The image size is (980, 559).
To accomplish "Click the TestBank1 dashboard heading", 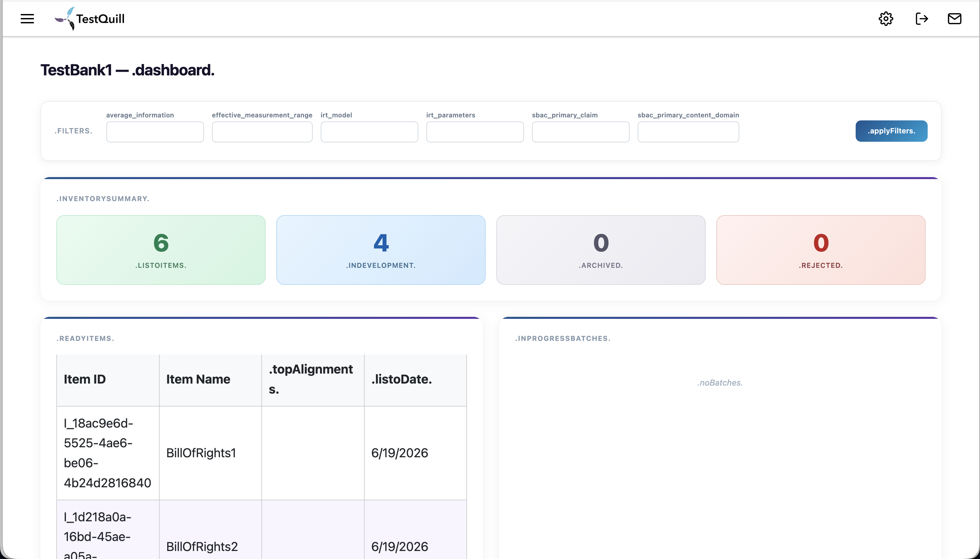I will click(x=127, y=70).
